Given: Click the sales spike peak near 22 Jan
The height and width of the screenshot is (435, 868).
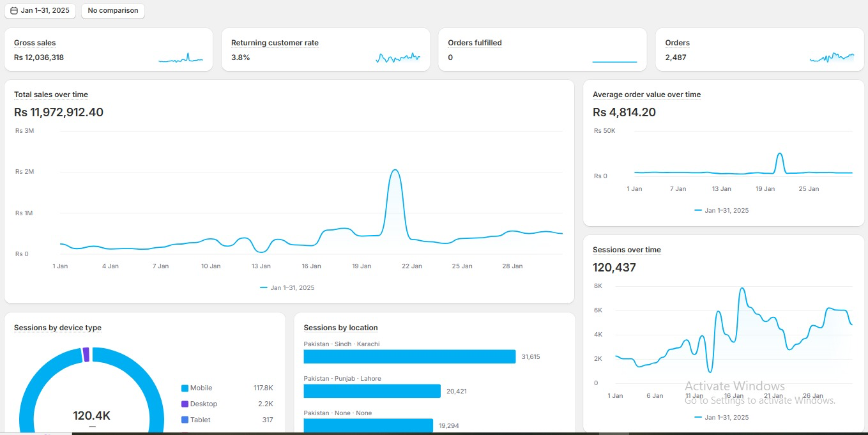Looking at the screenshot, I should (x=395, y=170).
